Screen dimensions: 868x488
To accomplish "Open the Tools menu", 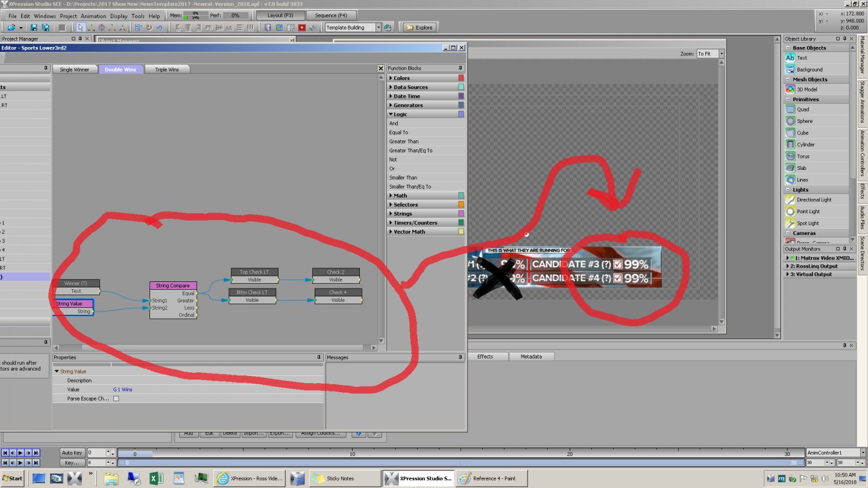I will 138,16.
